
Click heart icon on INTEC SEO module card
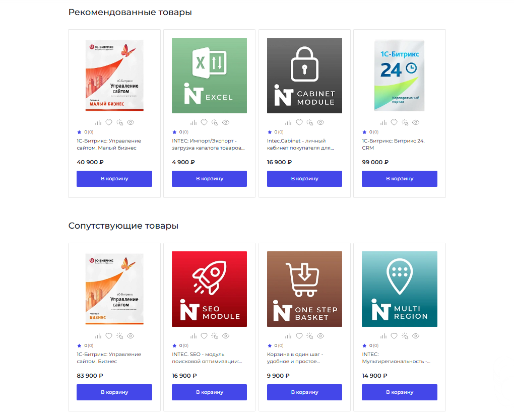click(204, 336)
